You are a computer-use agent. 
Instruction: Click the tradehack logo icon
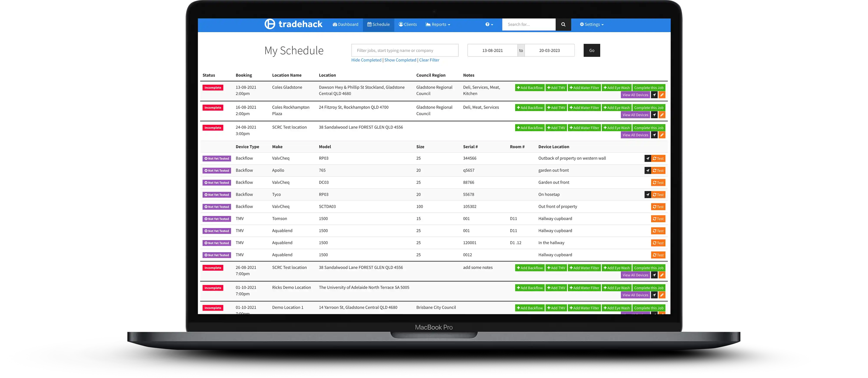pyautogui.click(x=270, y=24)
